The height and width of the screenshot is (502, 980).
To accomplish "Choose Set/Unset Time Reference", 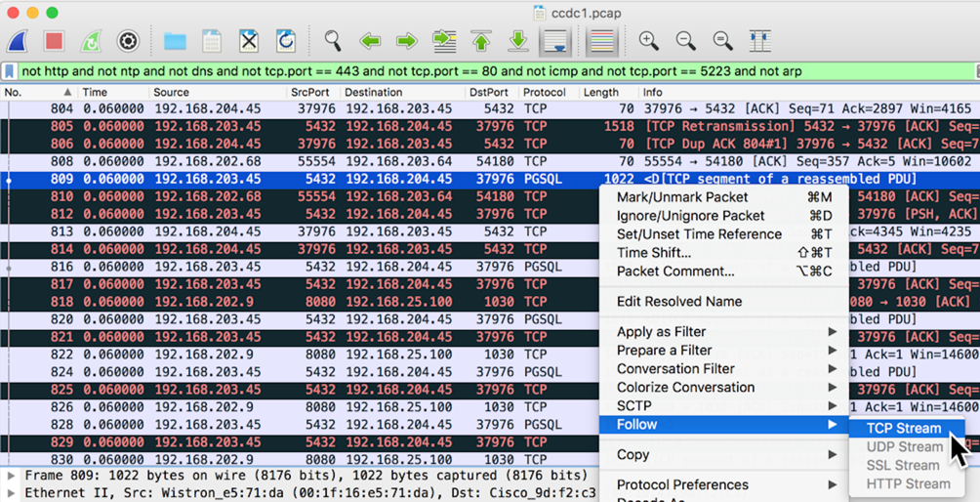I will click(x=724, y=234).
